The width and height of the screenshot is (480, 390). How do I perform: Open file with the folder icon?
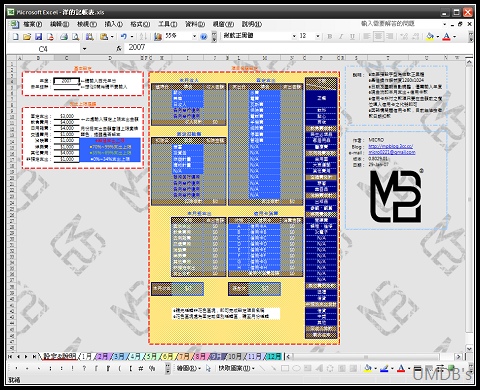pos(27,36)
